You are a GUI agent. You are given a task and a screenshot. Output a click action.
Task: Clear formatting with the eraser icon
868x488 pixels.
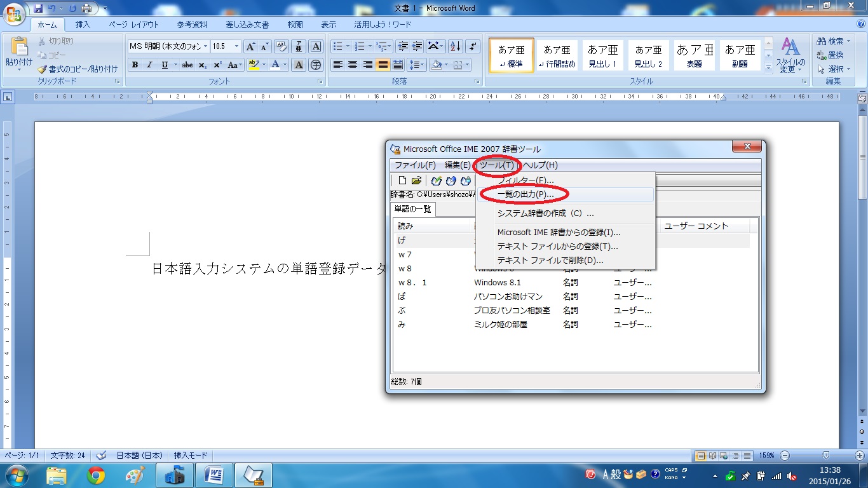pyautogui.click(x=281, y=46)
